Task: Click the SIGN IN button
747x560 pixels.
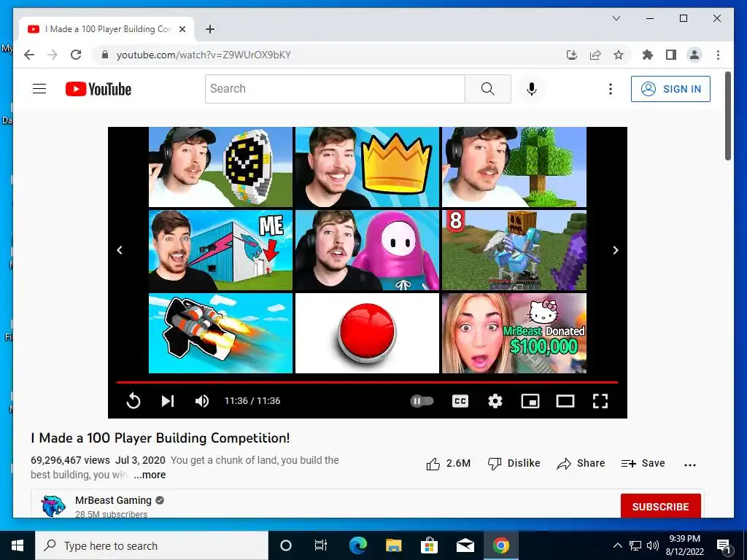Action: tap(670, 89)
